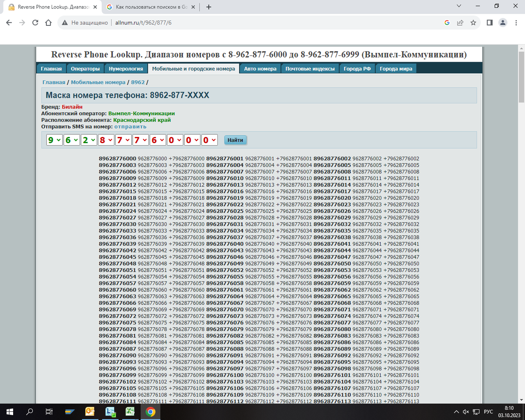Image resolution: width=525 pixels, height=420 pixels.
Task: Open the 'Операторы' navigation tab
Action: coord(85,69)
